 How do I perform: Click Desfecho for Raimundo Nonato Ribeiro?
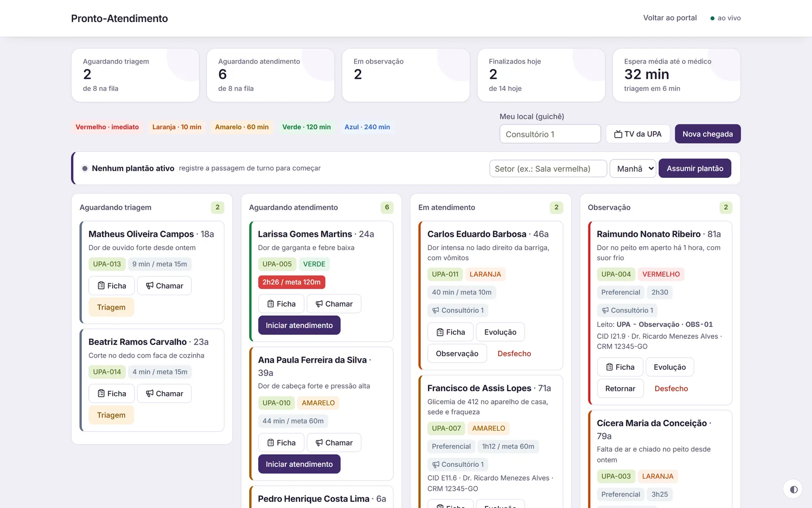click(x=671, y=389)
